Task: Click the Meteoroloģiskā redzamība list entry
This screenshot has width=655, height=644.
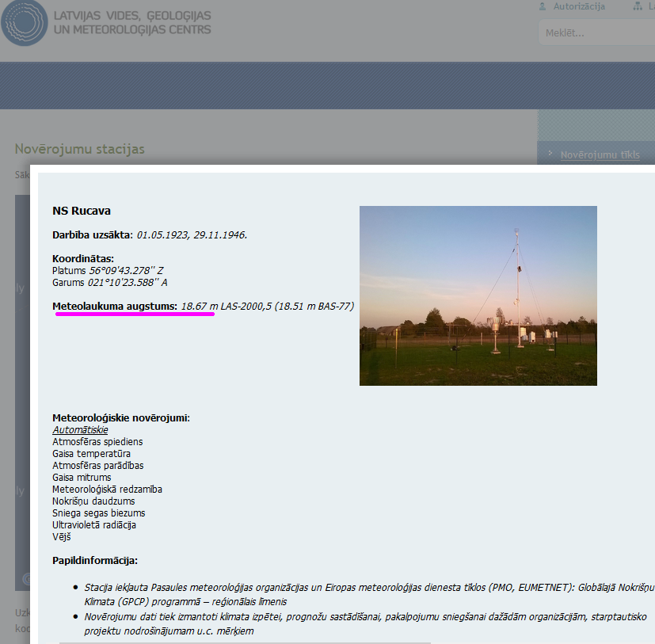Action: click(108, 490)
